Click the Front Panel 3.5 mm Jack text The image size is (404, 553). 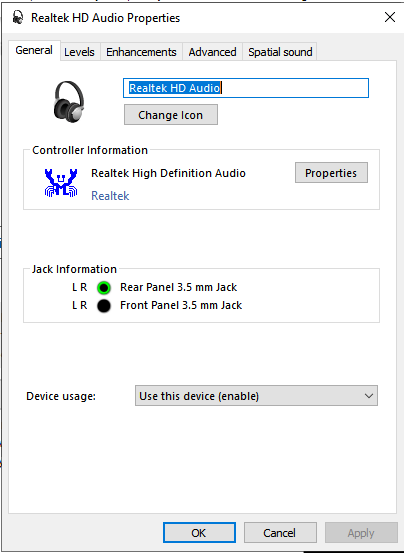[181, 305]
